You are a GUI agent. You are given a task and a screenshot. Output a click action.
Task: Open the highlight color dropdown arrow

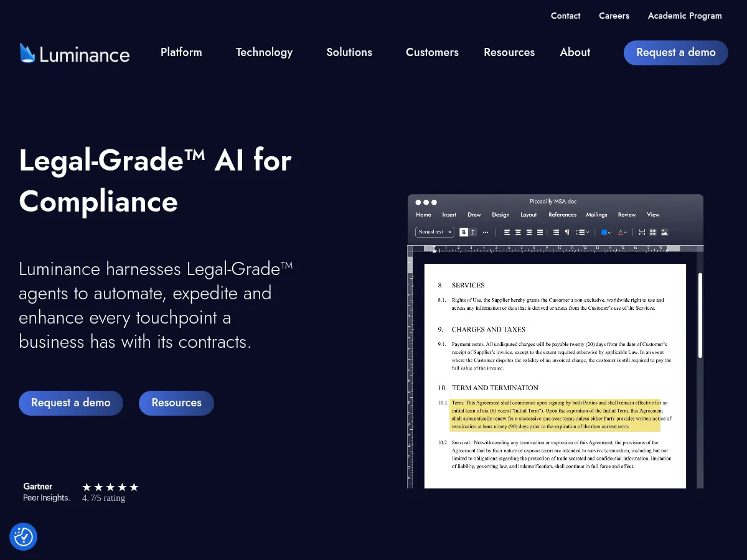[x=611, y=231]
